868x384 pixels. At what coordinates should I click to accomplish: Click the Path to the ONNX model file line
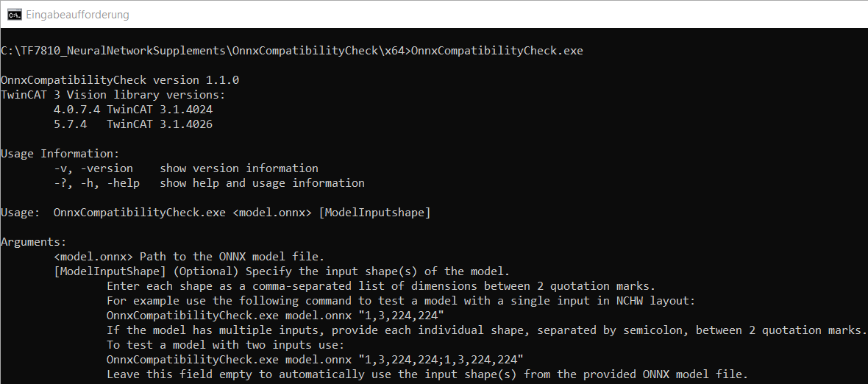(x=189, y=257)
